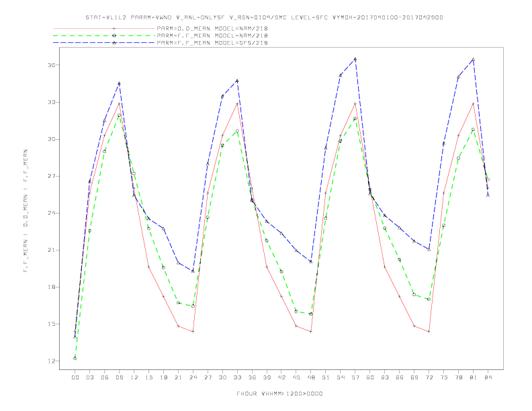Click x-axis forecast hour label 18
This screenshot has width=532, height=411.
[163, 377]
